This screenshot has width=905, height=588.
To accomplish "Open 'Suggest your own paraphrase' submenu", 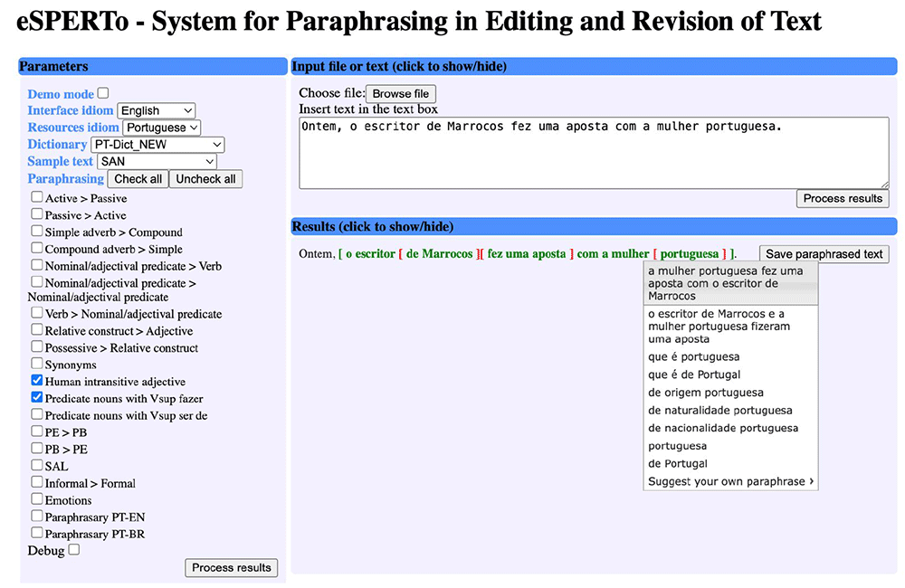I will (730, 481).
